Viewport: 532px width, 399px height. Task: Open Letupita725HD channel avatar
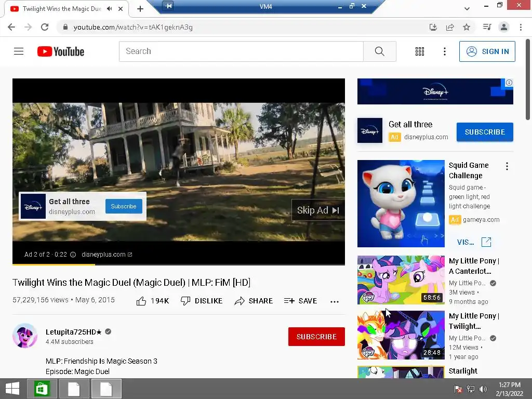pyautogui.click(x=25, y=336)
